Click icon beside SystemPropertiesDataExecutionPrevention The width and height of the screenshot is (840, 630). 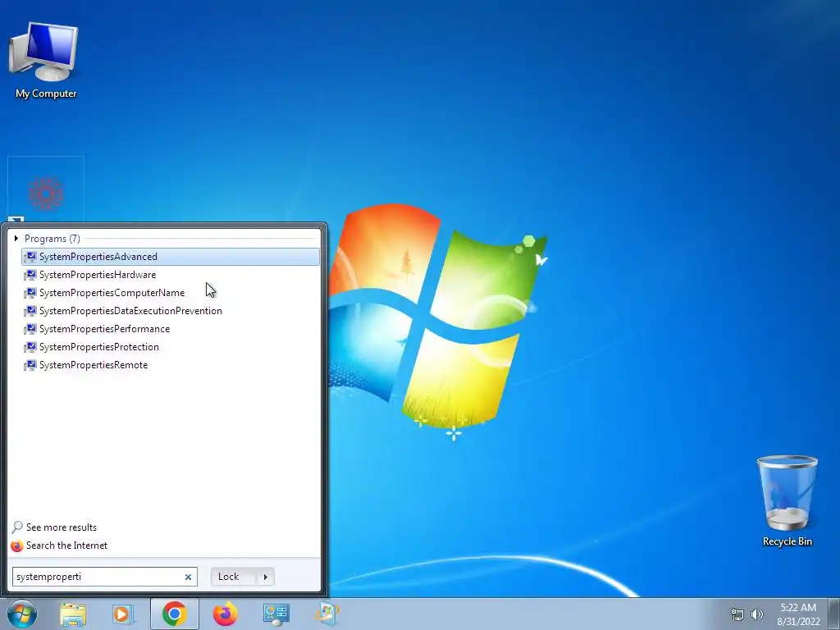pos(30,311)
